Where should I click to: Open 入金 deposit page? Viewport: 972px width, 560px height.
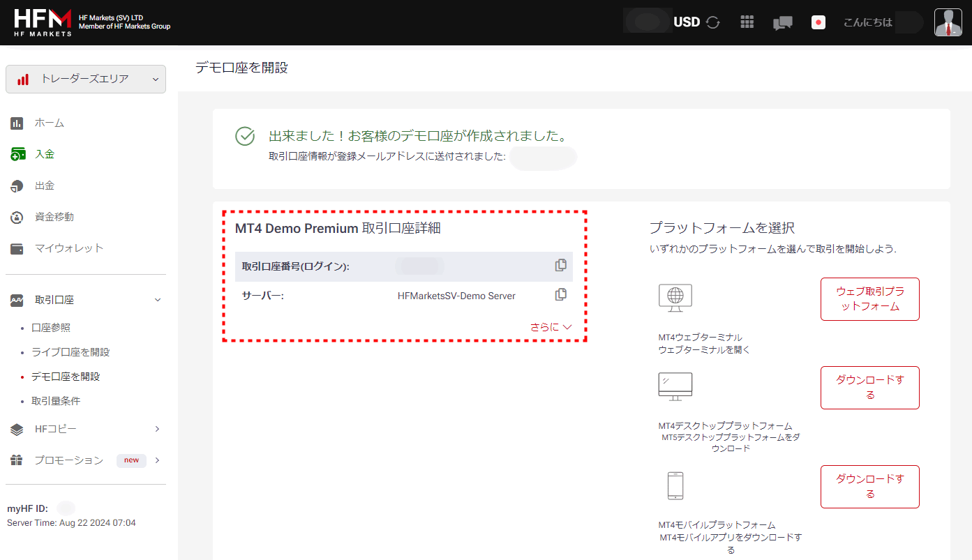pyautogui.click(x=45, y=154)
